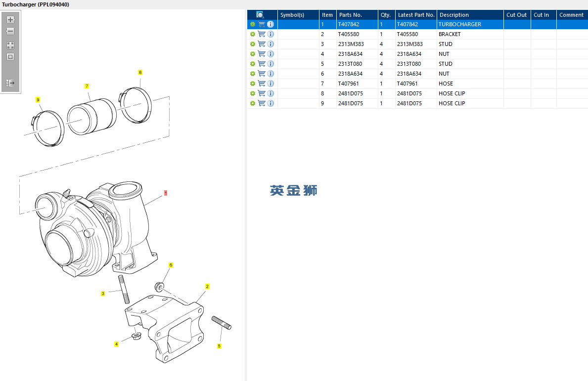Select callout 1 on the turbocharger drawing
Viewport: 588px width, 381px height.
[x=165, y=193]
